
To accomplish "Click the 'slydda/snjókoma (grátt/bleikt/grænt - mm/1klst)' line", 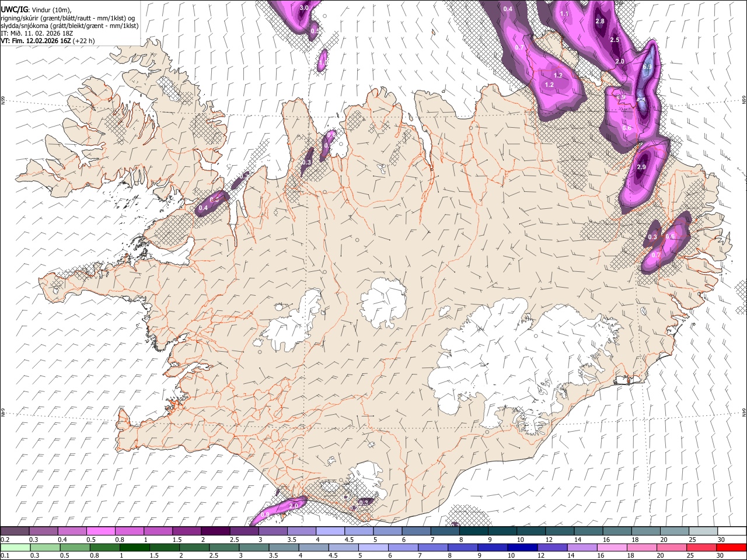I will click(69, 25).
